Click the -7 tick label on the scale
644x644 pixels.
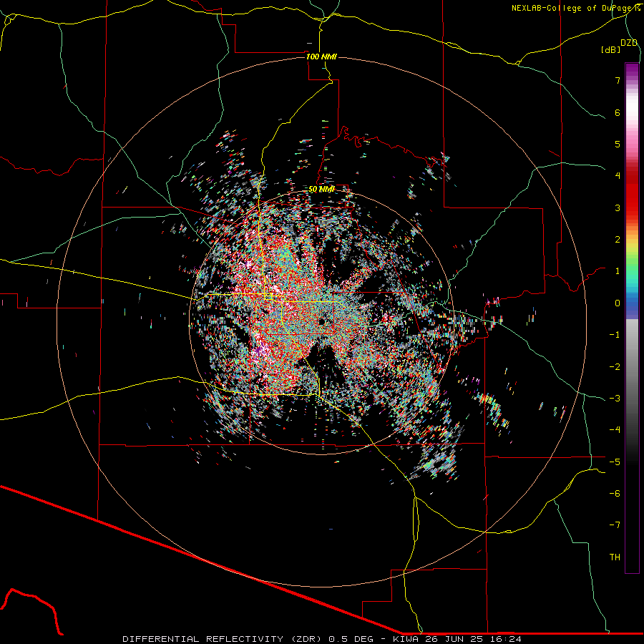615,525
